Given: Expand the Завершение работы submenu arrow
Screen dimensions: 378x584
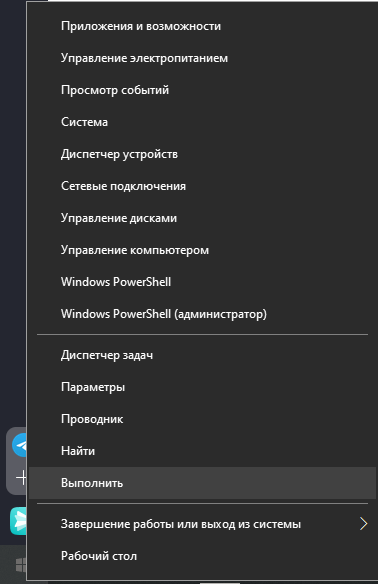Looking at the screenshot, I should (x=363, y=524).
